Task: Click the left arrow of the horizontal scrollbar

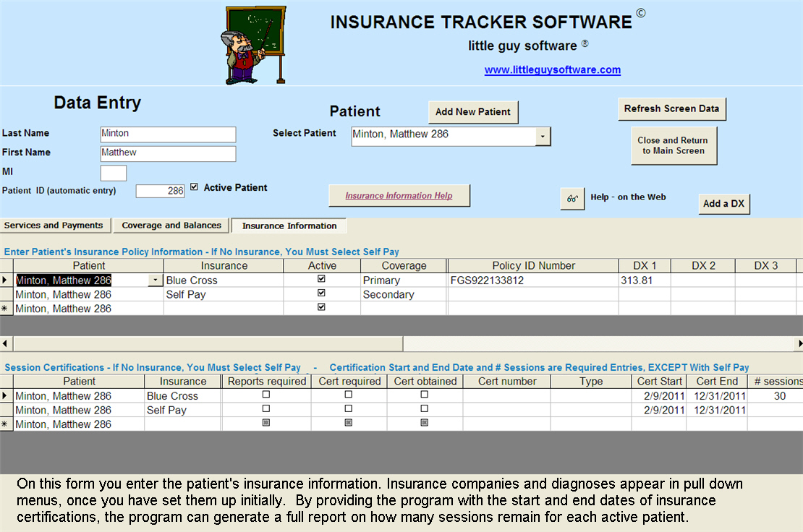Action: pos(5,343)
